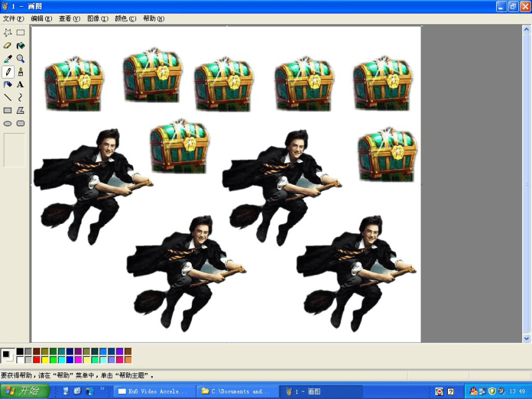Choose the Eraser tool
Image resolution: width=532 pixels, height=399 pixels.
7,45
